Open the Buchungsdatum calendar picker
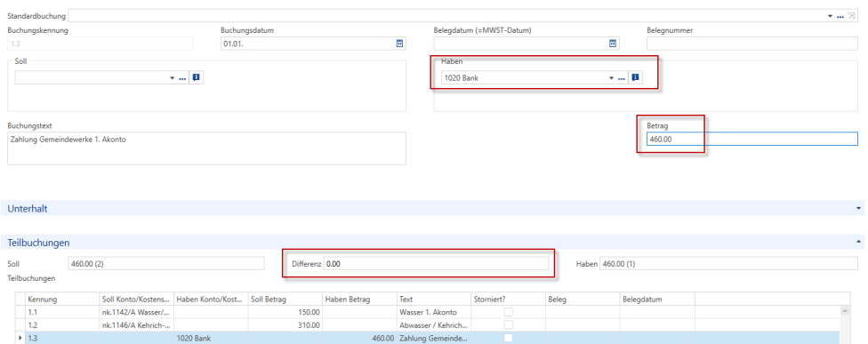The height and width of the screenshot is (344, 868). tap(399, 44)
